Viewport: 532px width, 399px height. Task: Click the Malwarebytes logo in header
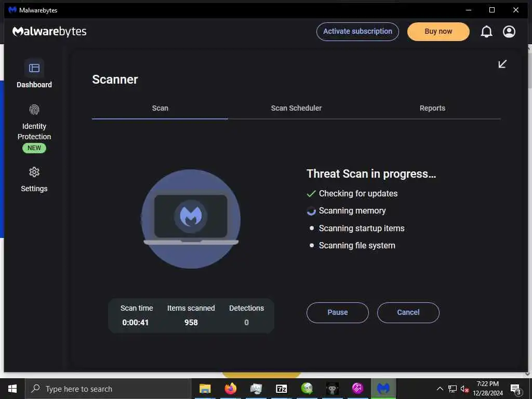[x=49, y=31]
